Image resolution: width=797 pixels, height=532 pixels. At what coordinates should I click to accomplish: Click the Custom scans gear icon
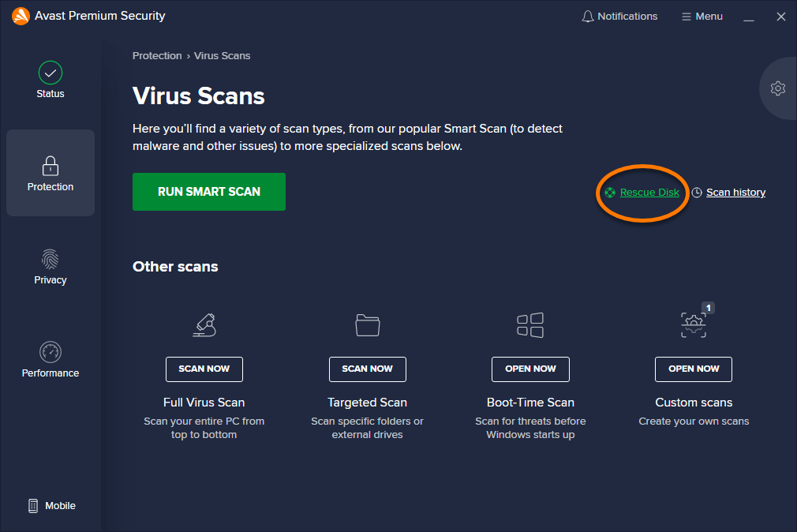tap(693, 324)
